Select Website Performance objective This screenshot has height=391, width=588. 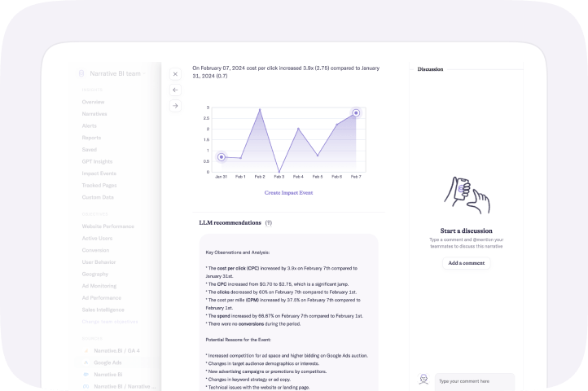pos(108,226)
